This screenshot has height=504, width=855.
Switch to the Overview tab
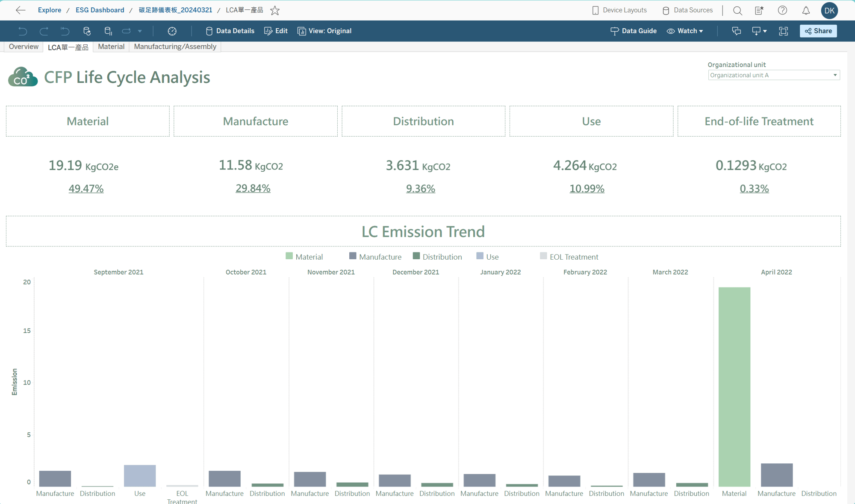pos(24,47)
